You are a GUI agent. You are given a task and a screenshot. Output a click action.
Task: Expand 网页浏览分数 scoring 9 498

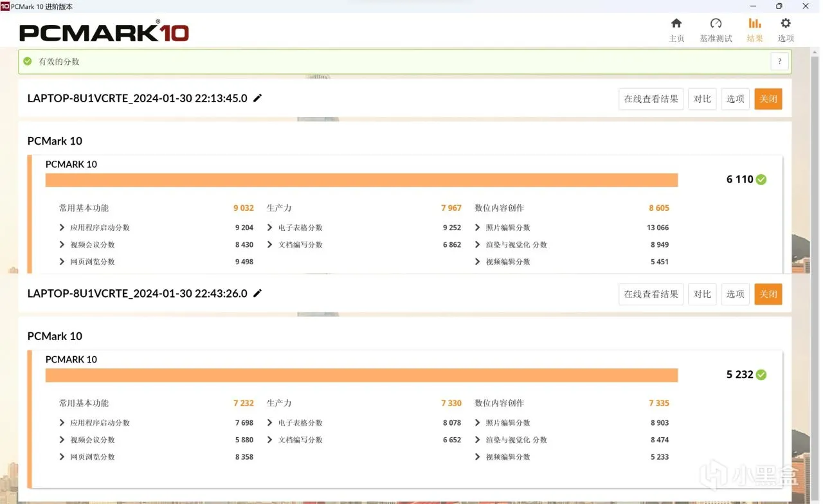[62, 262]
